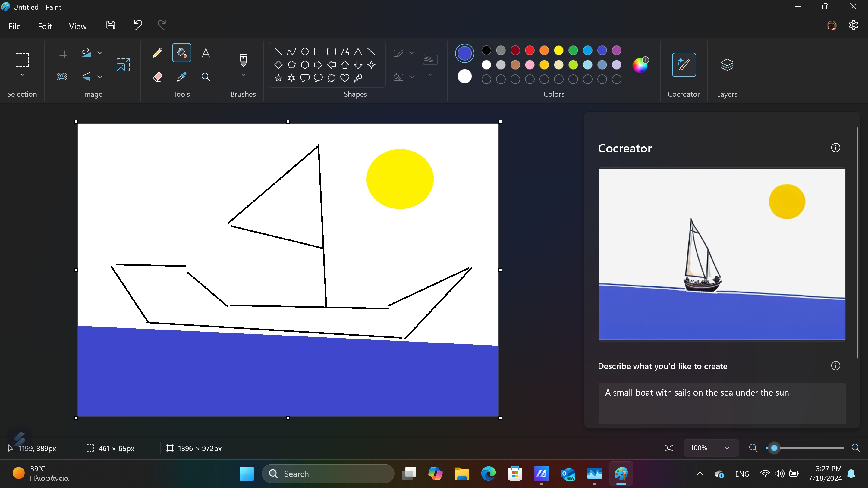Choose the yellow color swatch
Image resolution: width=868 pixels, height=488 pixels.
point(558,51)
